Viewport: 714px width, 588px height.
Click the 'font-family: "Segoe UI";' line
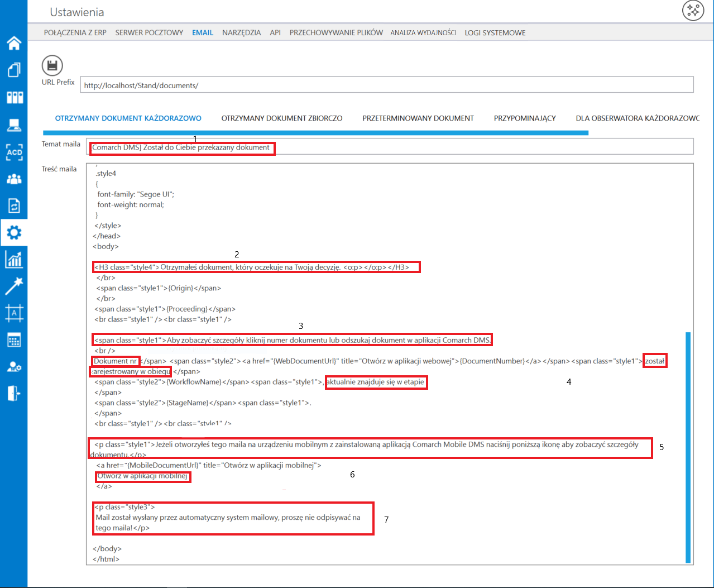tap(136, 194)
